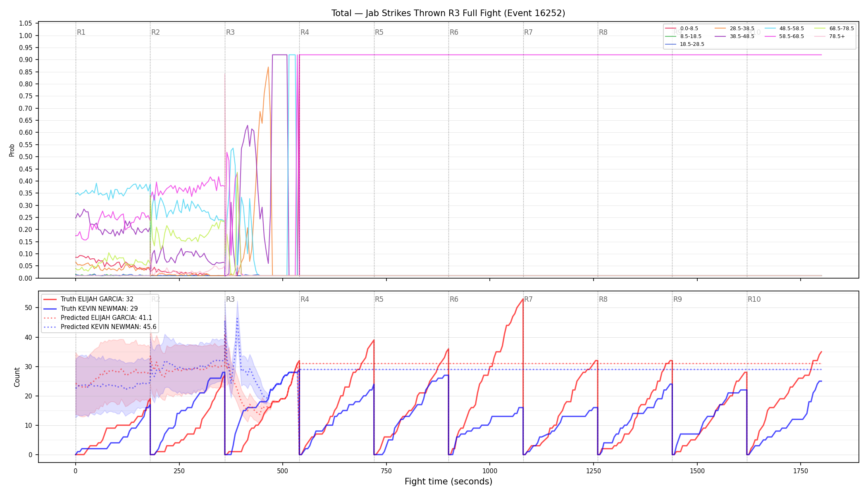Screen dimensions: 868x496
Task: Click legend entry Truth ELIJAH GARCIA: 32
Action: click(x=88, y=299)
